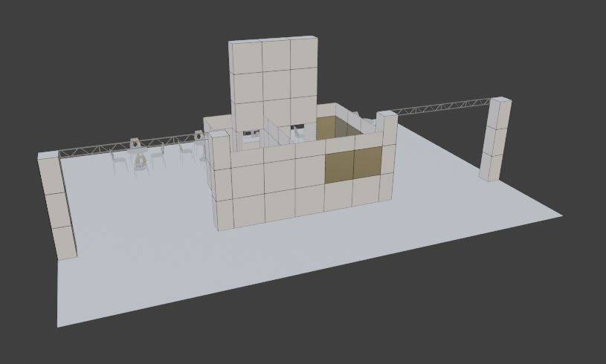The image size is (606, 364).
Task: Select the top-right panel of the tall tower
Action: point(305,52)
